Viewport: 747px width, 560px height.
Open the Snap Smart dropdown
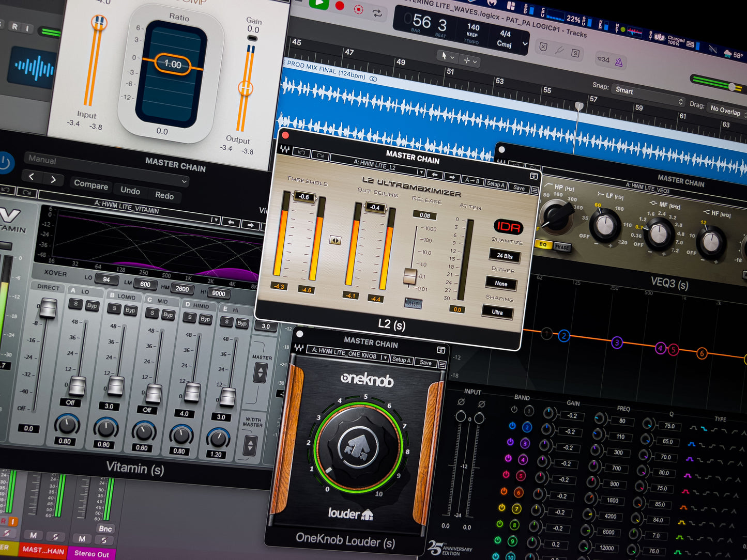(649, 96)
